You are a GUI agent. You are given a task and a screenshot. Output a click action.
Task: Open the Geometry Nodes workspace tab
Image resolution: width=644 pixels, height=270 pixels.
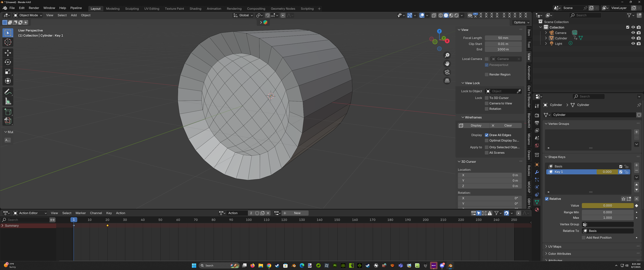tap(283, 8)
